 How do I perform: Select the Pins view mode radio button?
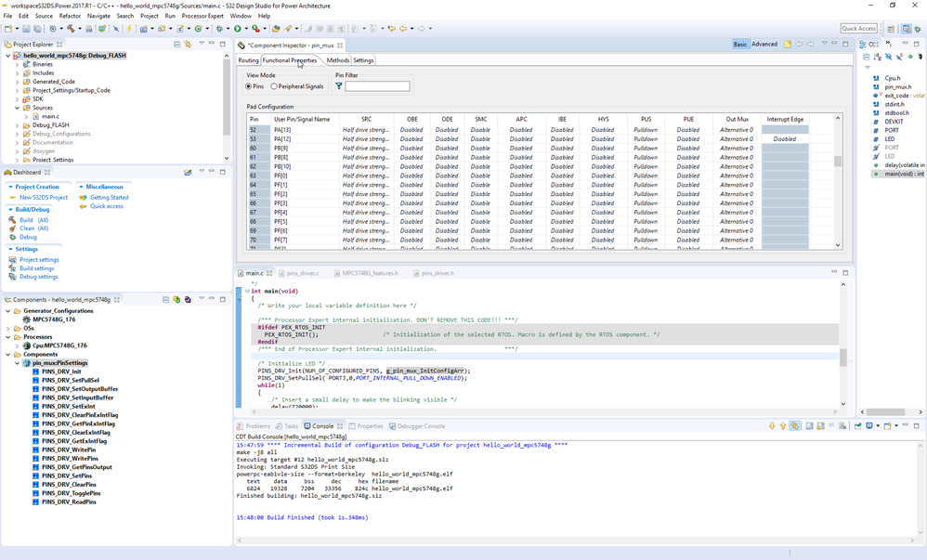[x=249, y=86]
